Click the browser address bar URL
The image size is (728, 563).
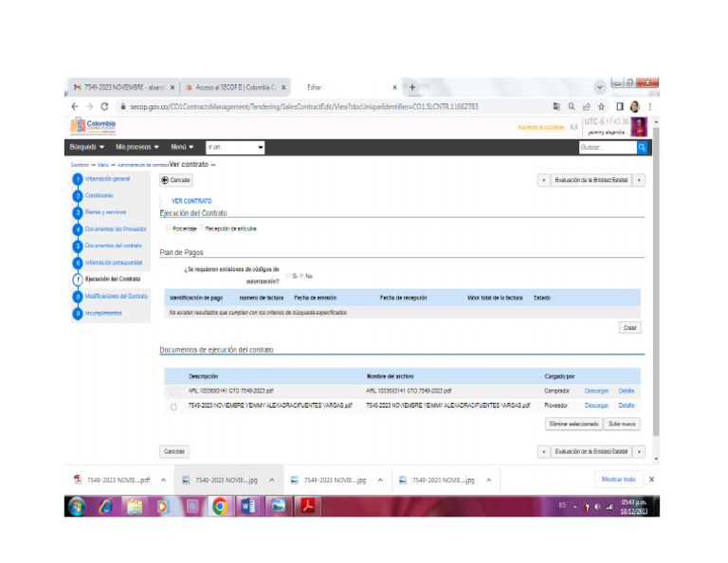tap(304, 107)
